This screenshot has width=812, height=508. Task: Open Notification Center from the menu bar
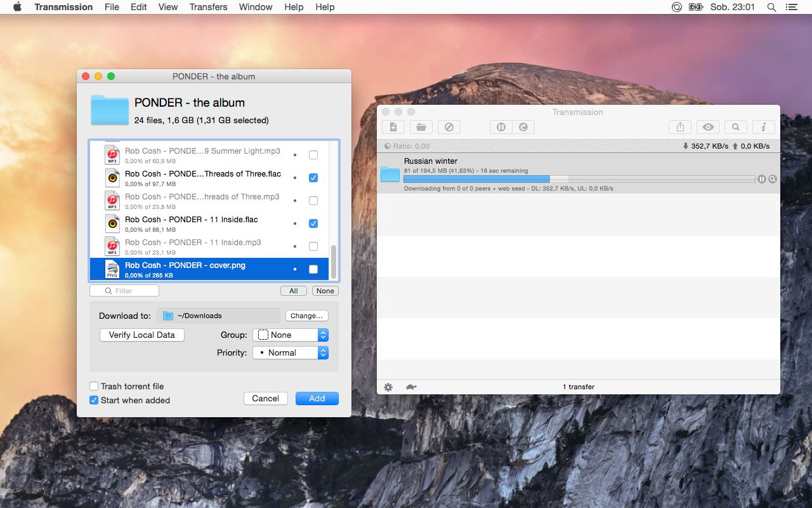point(791,7)
